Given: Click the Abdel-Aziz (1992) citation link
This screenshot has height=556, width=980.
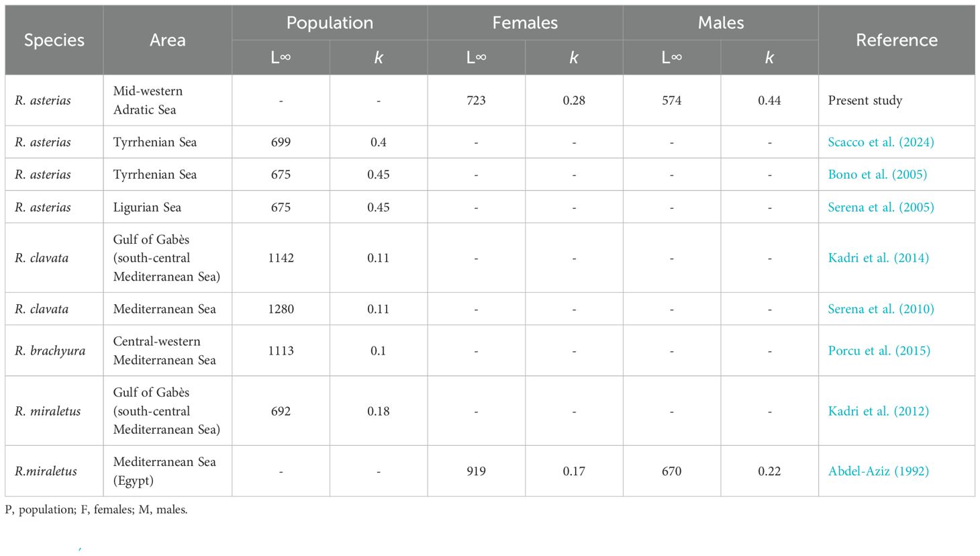Looking at the screenshot, I should pyautogui.click(x=878, y=471).
